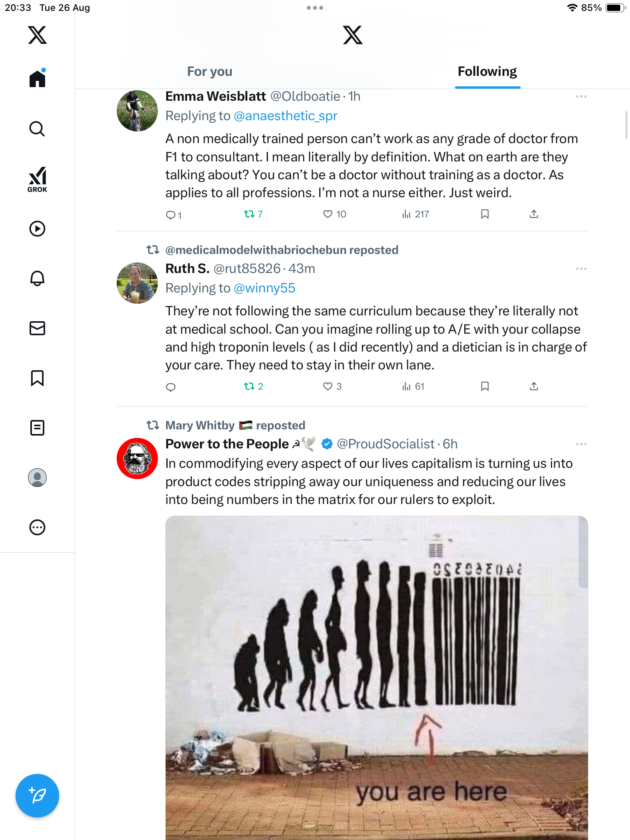This screenshot has width=630, height=840.
Task: Toggle repost on Emma Weisblatt's post
Action: point(249,214)
